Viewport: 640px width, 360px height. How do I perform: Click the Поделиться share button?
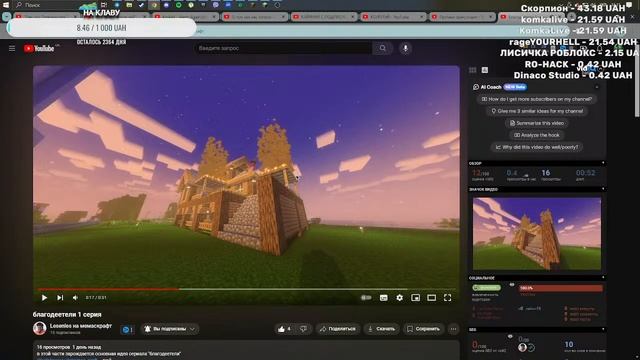(338, 329)
